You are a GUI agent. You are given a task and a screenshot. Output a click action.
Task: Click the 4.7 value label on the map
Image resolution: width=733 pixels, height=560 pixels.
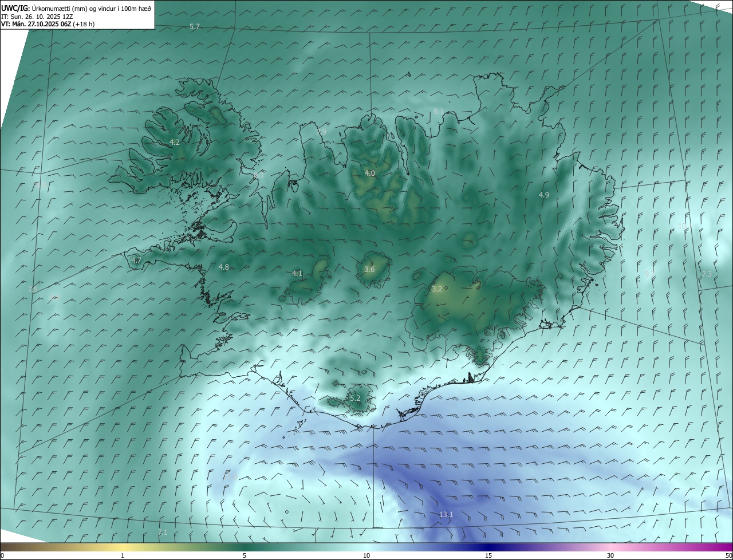(x=136, y=260)
